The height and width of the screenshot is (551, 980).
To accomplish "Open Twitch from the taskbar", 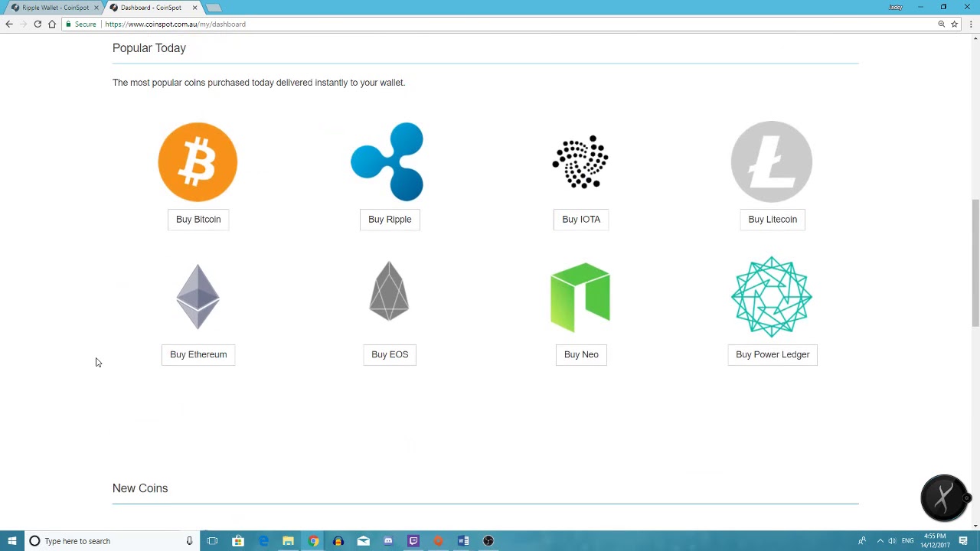I will coord(413,541).
